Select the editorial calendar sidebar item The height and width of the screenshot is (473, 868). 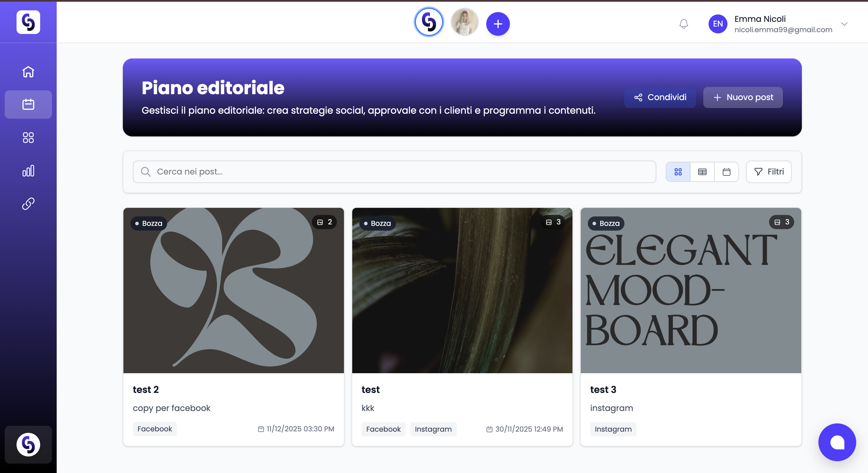point(28,105)
